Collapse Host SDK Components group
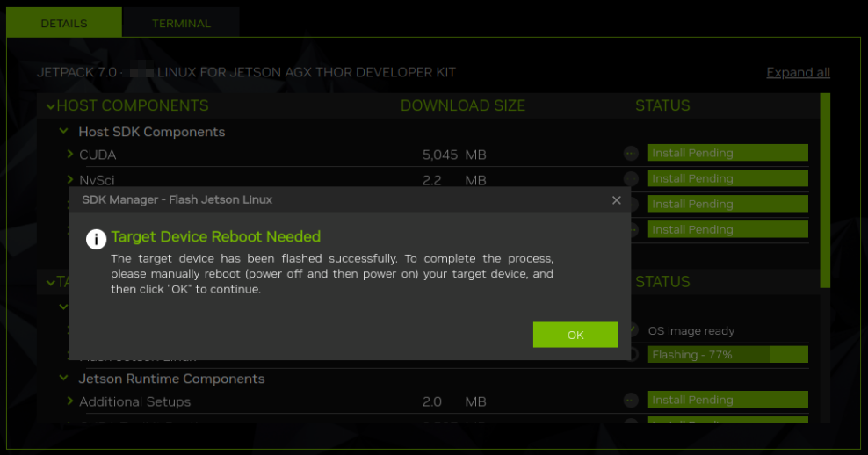Screen dimensions: 868x455 [63, 131]
